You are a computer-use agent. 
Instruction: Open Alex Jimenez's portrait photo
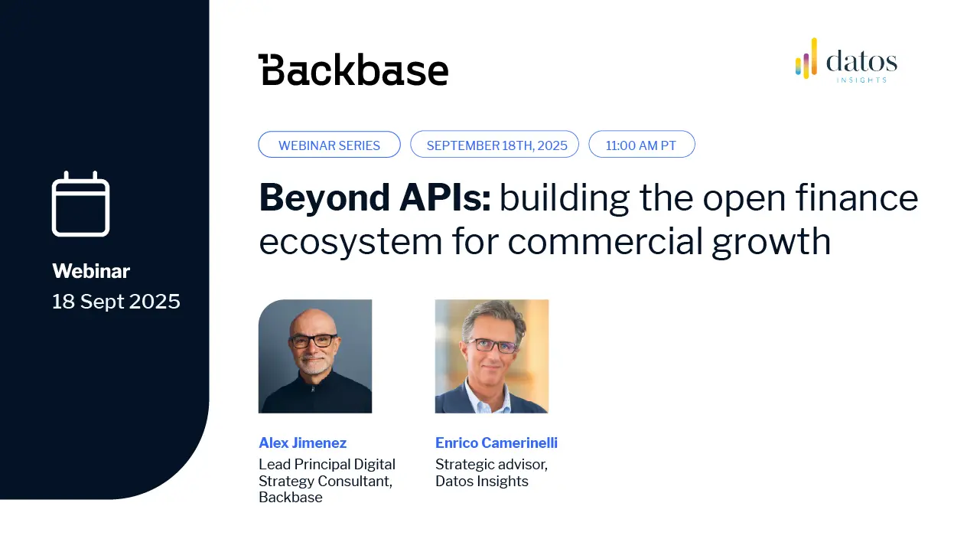pos(315,356)
